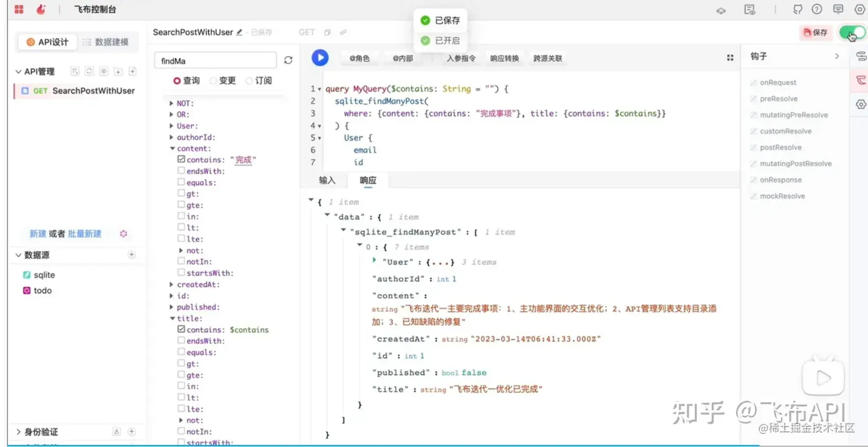Open the 输入 tab
Screen dimensions: 868x447
click(327, 180)
